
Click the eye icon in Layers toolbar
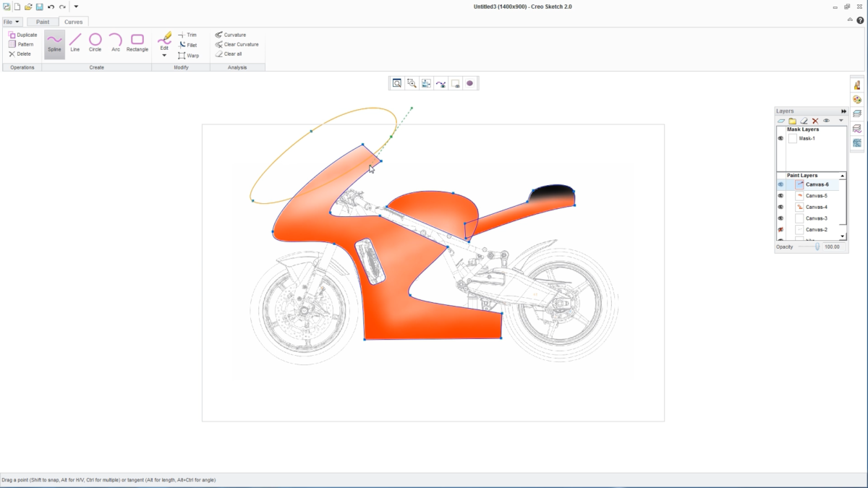click(x=826, y=121)
